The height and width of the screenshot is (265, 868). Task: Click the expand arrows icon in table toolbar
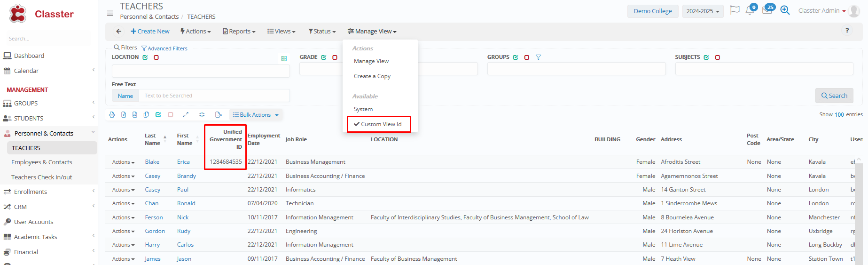pyautogui.click(x=186, y=115)
